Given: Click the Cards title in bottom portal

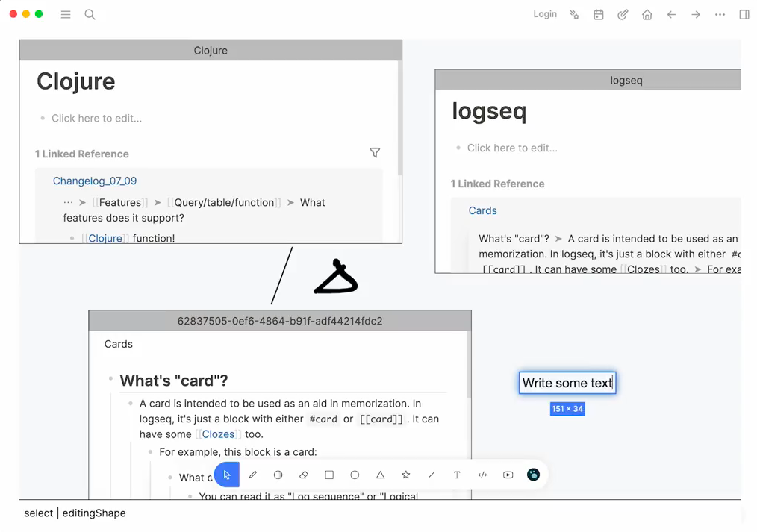Looking at the screenshot, I should [118, 344].
